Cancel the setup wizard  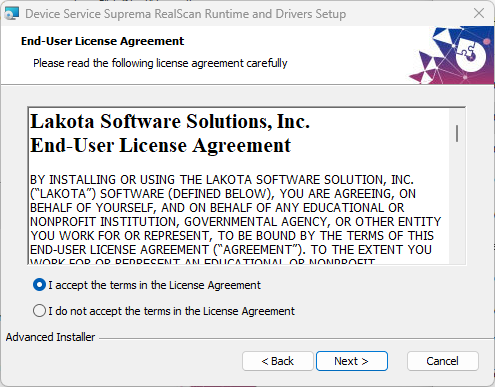(x=443, y=361)
